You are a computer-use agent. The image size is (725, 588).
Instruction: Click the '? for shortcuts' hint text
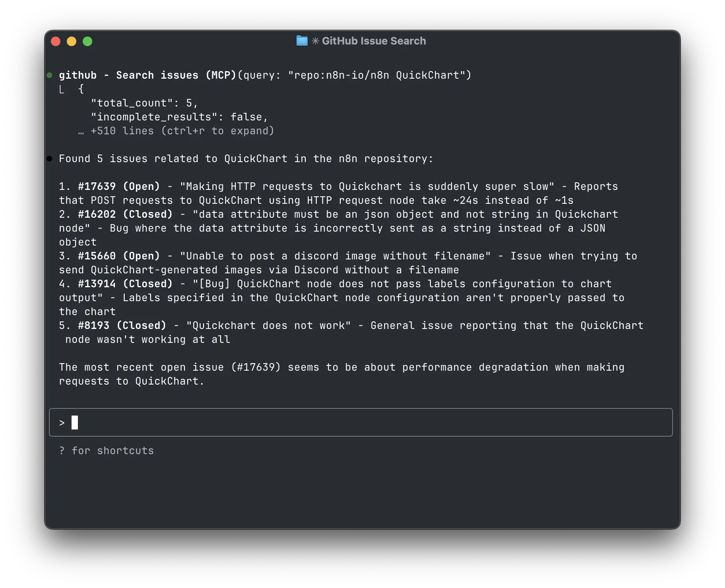click(x=106, y=450)
